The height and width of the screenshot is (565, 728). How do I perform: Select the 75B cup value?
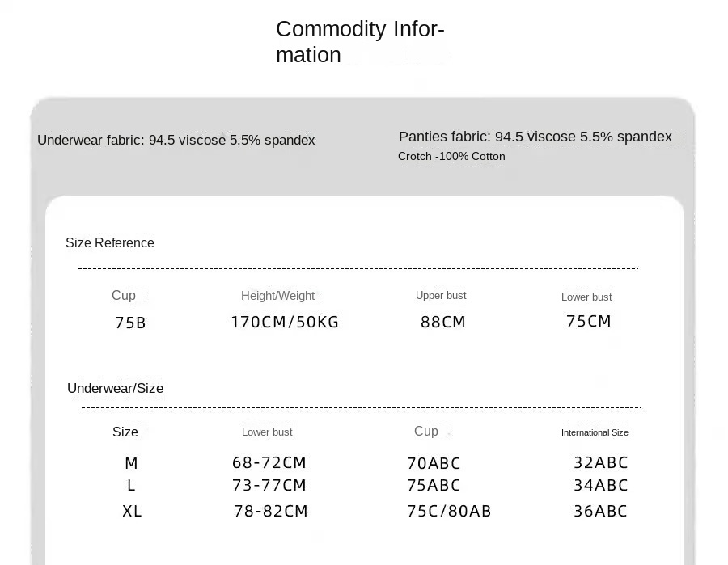click(x=130, y=323)
